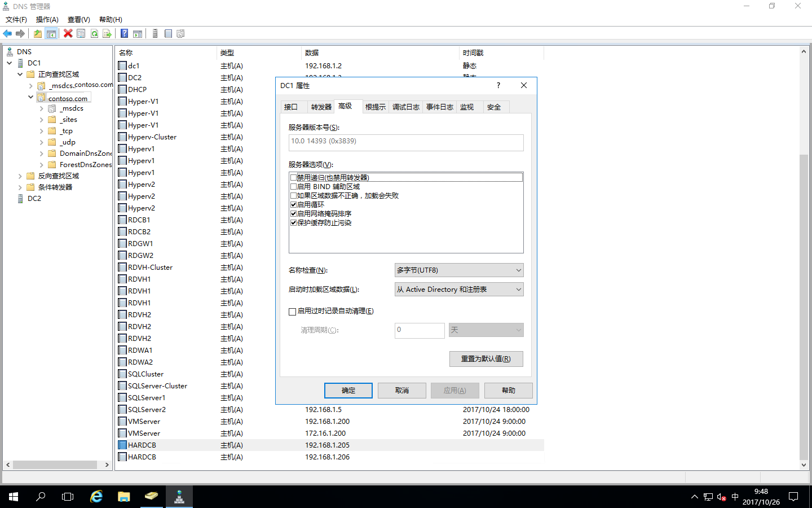Select the record icon for dc1 host
Image resolution: width=812 pixels, height=508 pixels.
pos(122,65)
